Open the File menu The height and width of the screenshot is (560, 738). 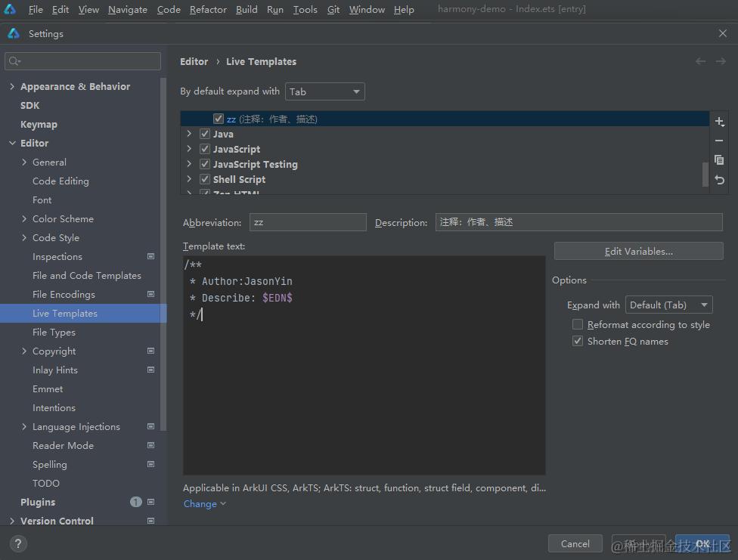click(x=36, y=9)
